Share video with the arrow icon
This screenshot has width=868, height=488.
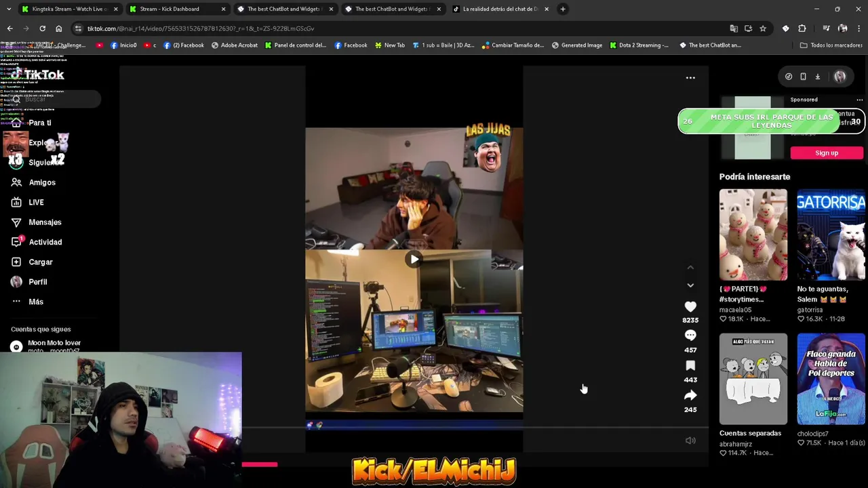(690, 395)
